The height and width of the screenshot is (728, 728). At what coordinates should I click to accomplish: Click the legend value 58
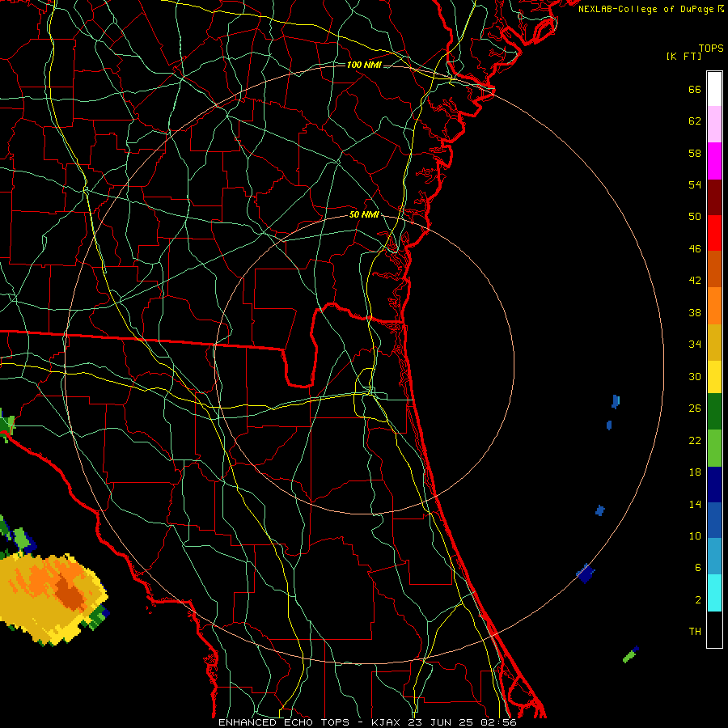695,153
